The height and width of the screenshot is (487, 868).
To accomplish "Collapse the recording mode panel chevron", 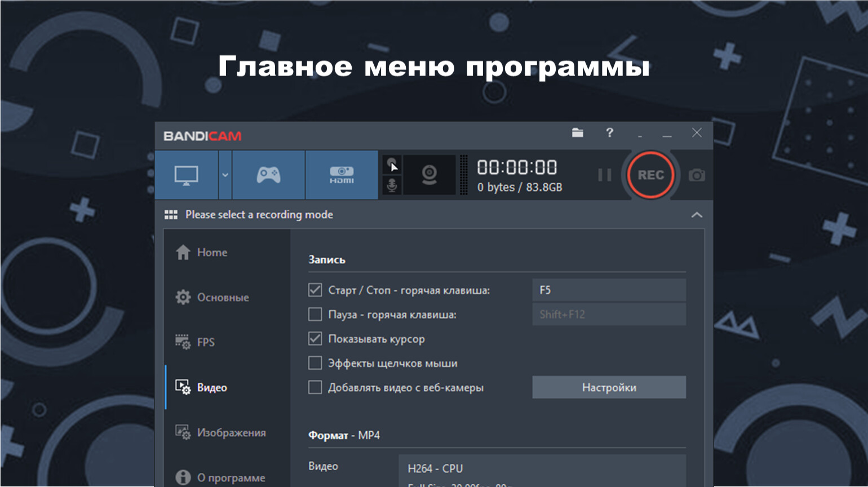I will tap(697, 215).
